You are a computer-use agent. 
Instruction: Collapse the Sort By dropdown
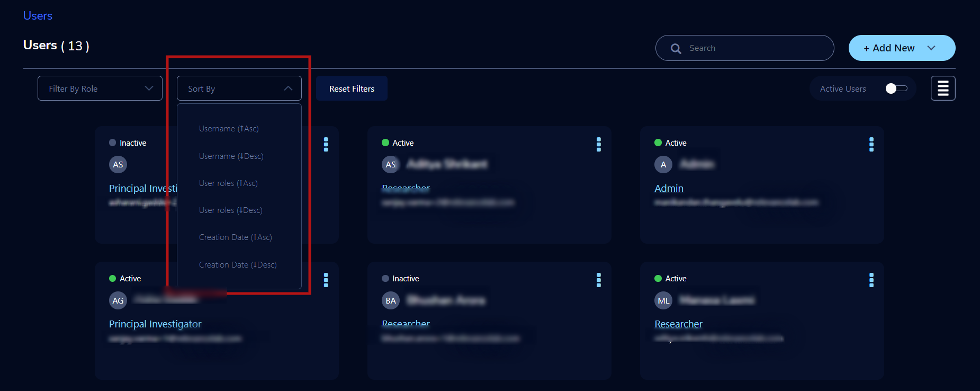click(x=239, y=88)
